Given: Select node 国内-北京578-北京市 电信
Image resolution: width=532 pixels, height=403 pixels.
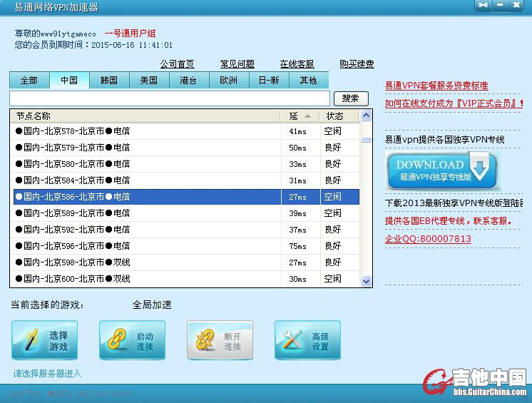Looking at the screenshot, I should point(186,131).
